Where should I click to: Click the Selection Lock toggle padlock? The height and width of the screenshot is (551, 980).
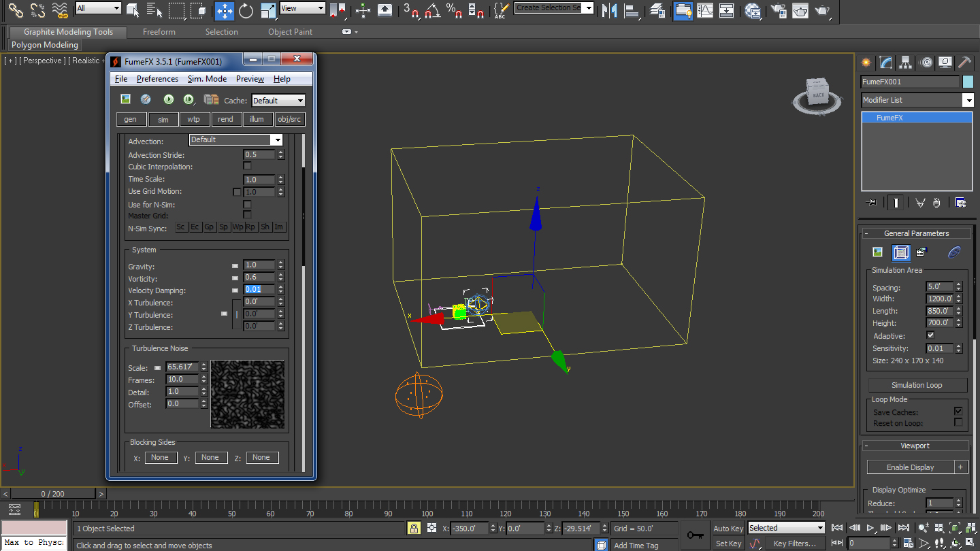(x=413, y=528)
